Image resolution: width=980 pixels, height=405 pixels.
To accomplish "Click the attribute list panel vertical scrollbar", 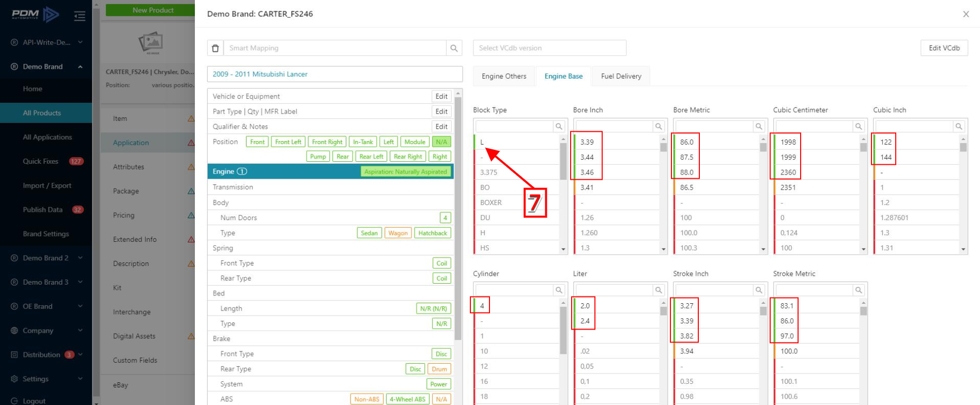I will point(458,219).
